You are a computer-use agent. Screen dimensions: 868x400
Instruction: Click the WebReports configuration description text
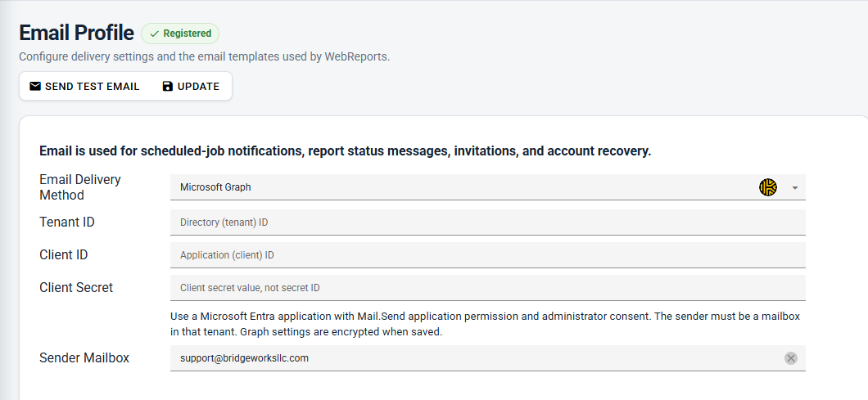pyautogui.click(x=204, y=56)
